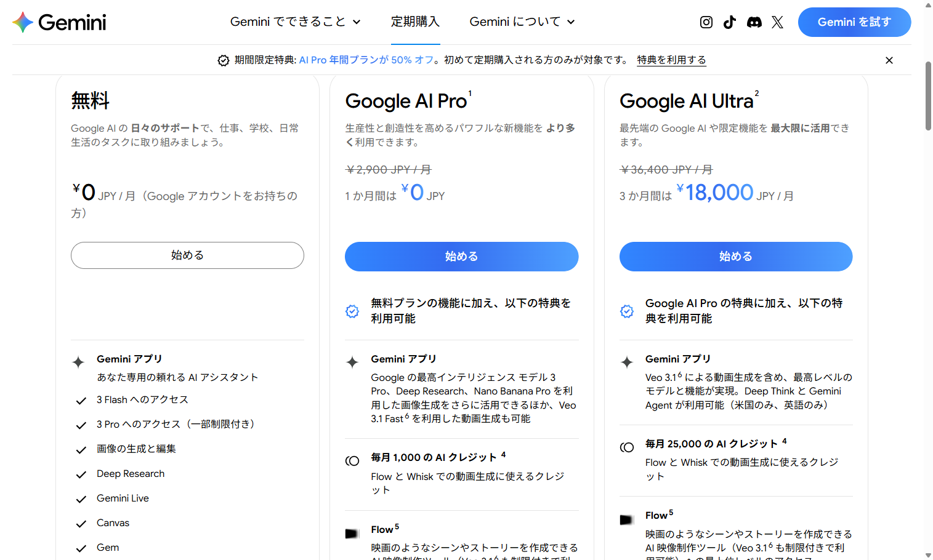The height and width of the screenshot is (560, 933).
Task: Click checkmark next to Gemini Live
Action: [x=81, y=499]
